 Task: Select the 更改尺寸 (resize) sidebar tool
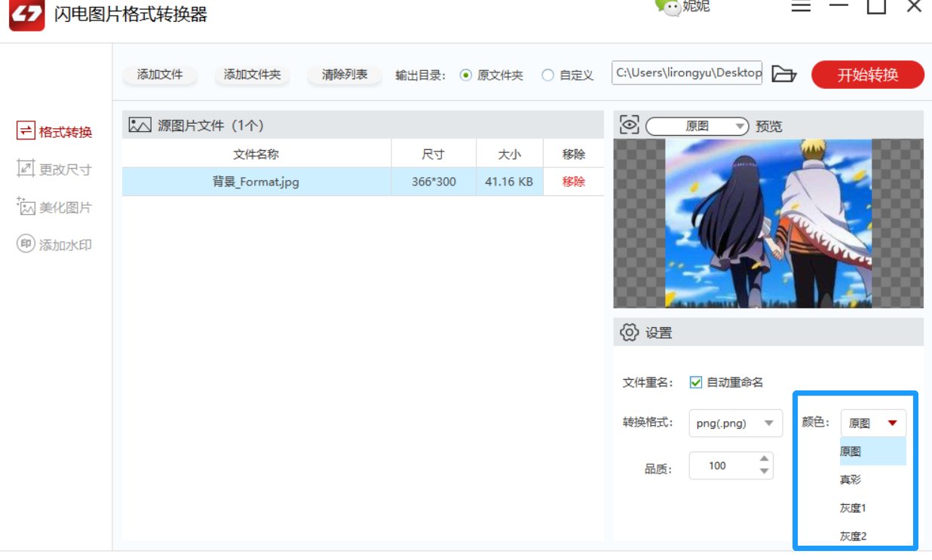(54, 169)
